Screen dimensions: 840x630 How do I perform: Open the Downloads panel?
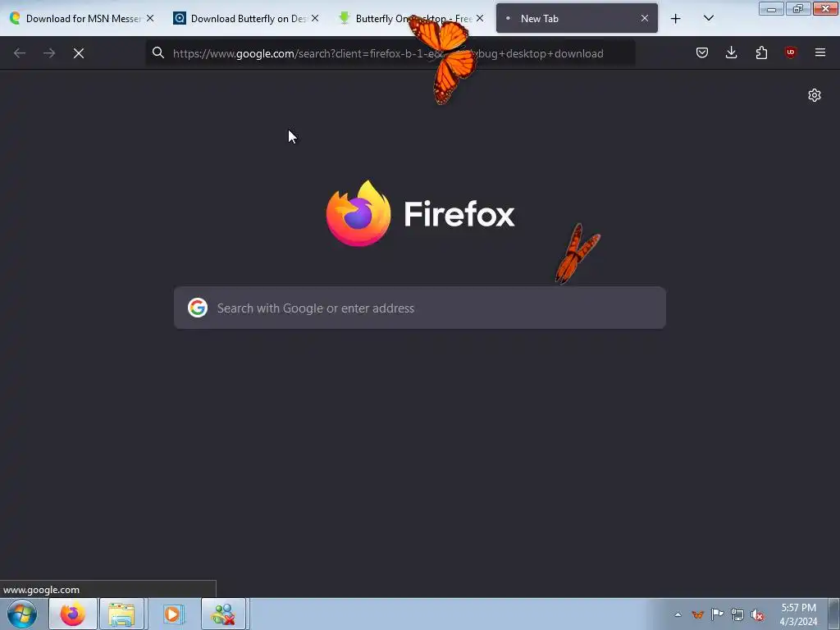coord(731,52)
